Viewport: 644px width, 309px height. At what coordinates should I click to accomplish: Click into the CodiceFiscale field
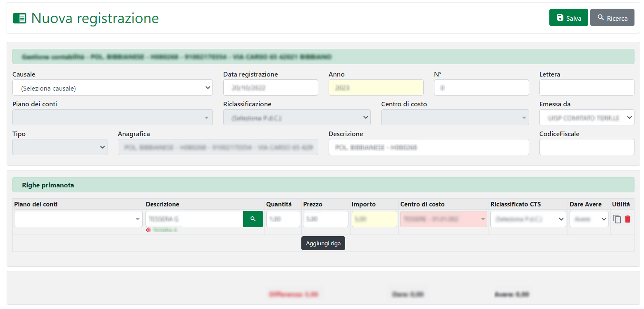[x=586, y=147]
